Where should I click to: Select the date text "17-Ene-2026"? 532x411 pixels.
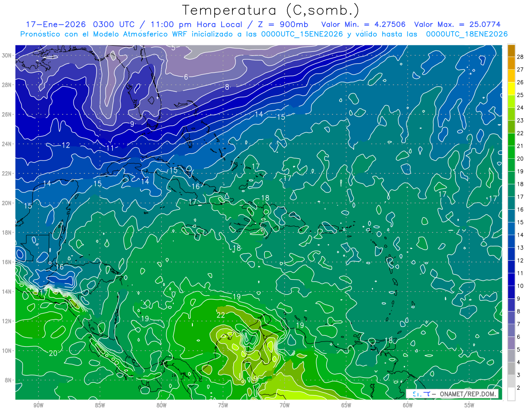click(x=56, y=24)
